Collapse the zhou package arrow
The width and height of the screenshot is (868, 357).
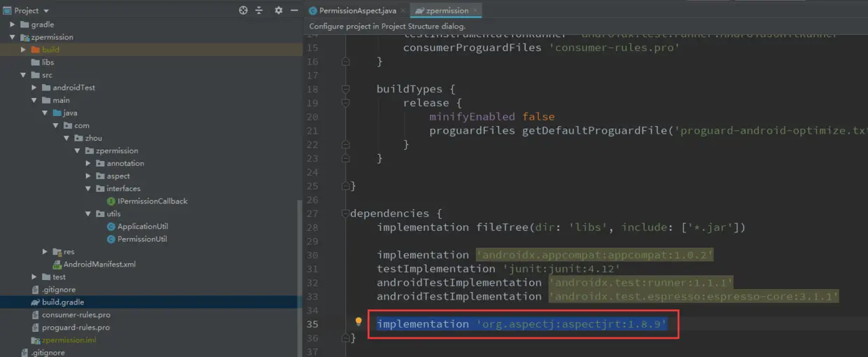(x=66, y=138)
